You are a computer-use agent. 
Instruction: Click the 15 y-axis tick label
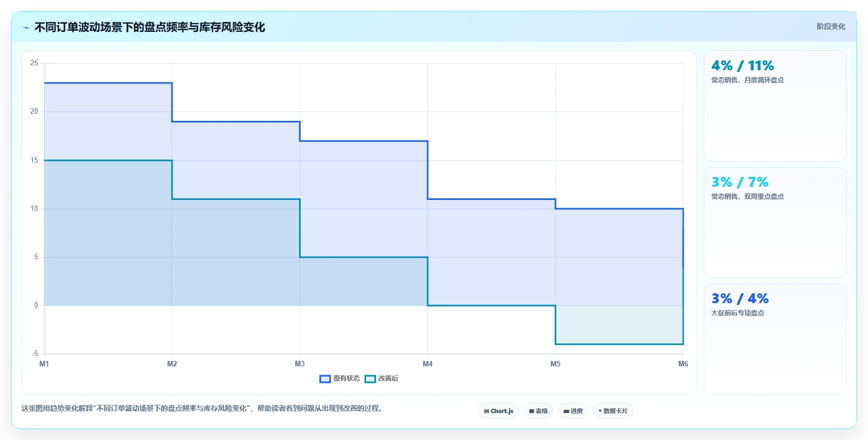pos(34,160)
